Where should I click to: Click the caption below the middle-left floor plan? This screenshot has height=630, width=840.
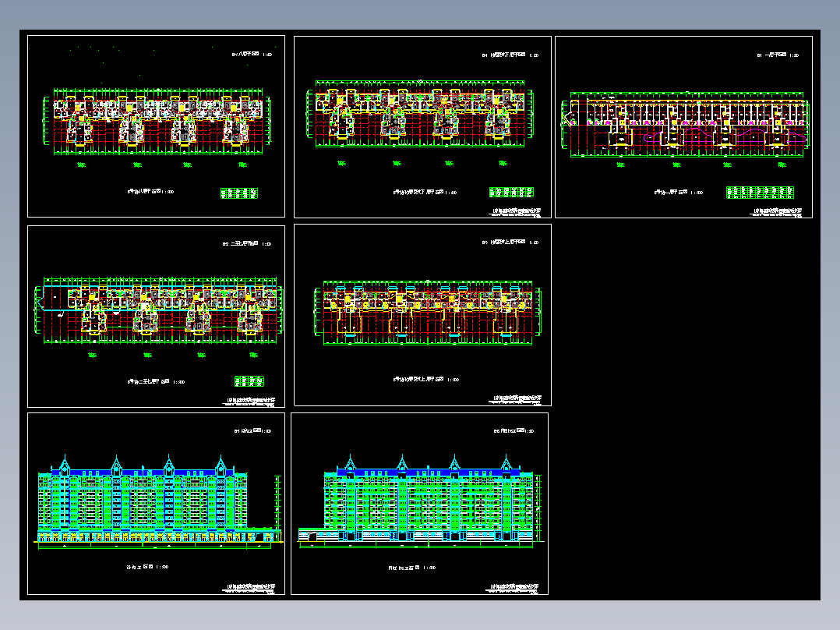(156, 382)
